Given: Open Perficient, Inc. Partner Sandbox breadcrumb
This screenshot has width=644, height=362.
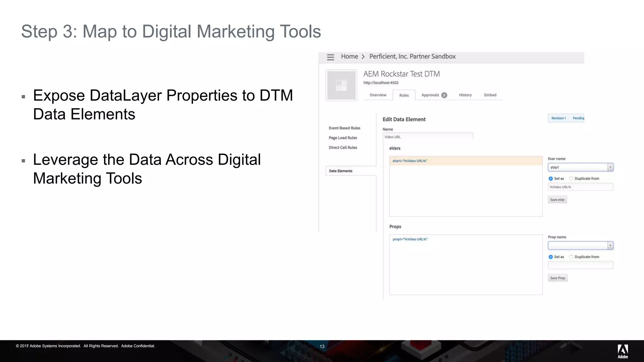Looking at the screenshot, I should point(412,57).
